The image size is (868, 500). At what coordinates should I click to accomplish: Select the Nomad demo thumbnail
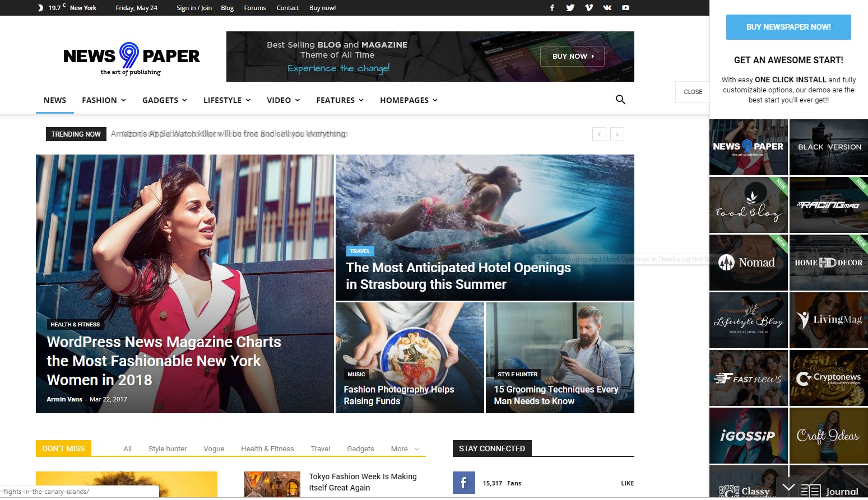(x=748, y=263)
